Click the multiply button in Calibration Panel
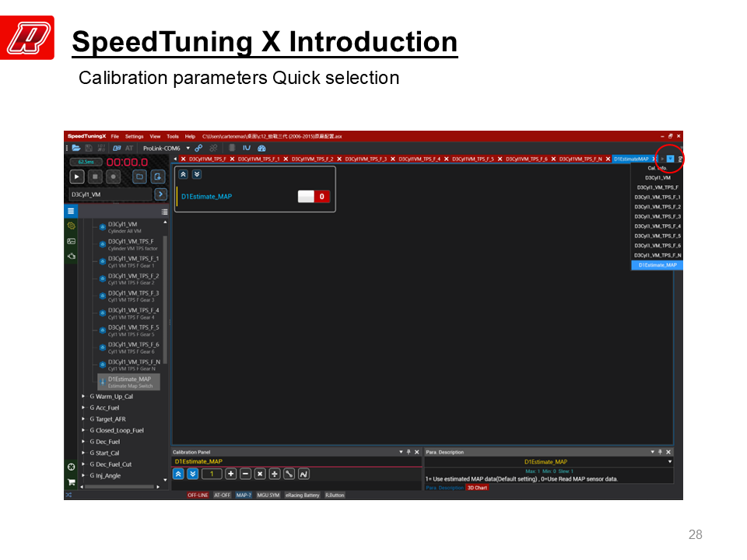The image size is (747, 560). (x=260, y=474)
